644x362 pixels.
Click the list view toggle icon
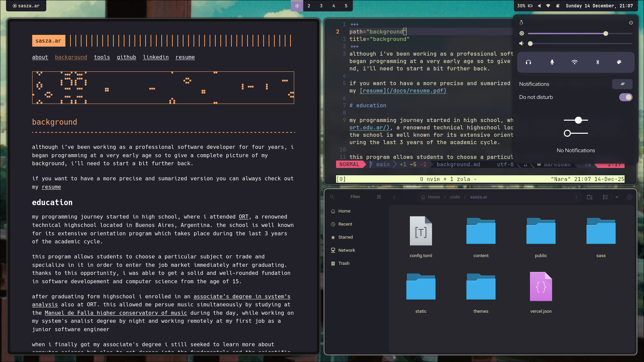coord(605,197)
